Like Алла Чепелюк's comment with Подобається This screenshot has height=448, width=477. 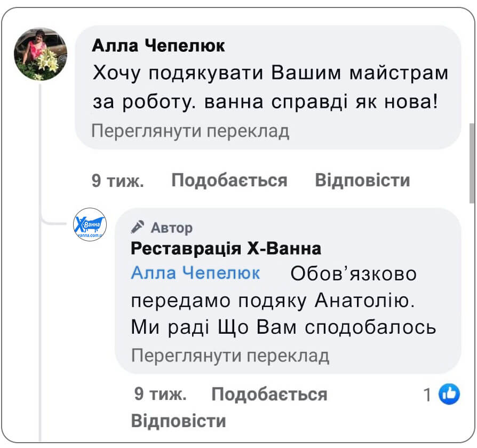[229, 180]
